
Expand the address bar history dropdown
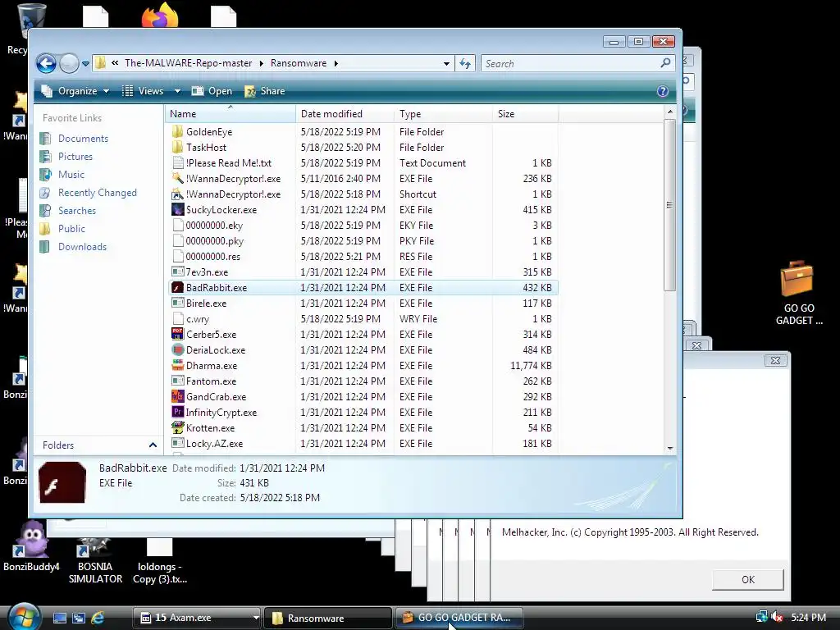pos(446,63)
